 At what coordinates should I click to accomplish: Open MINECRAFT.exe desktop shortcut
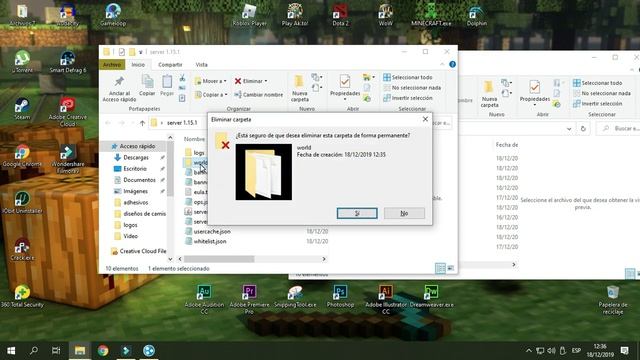tap(431, 16)
